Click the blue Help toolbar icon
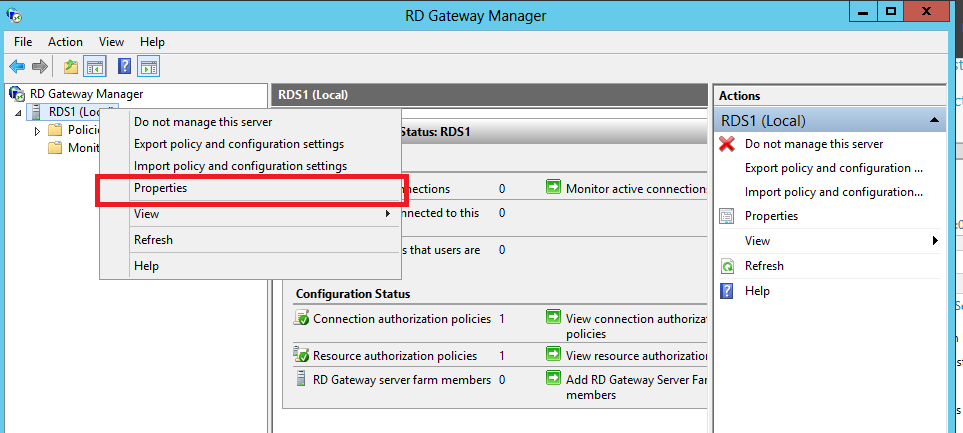 coord(125,66)
